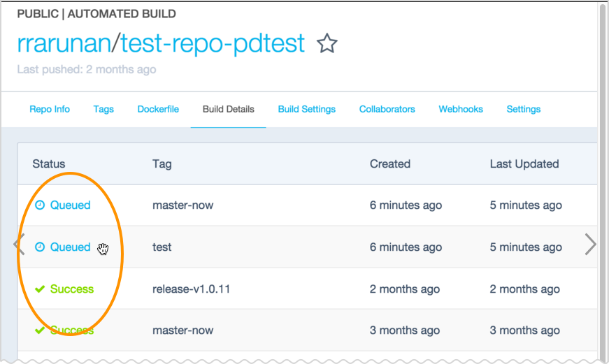Click the clock icon beside master-now Queued
This screenshot has width=609, height=364.
pos(40,205)
